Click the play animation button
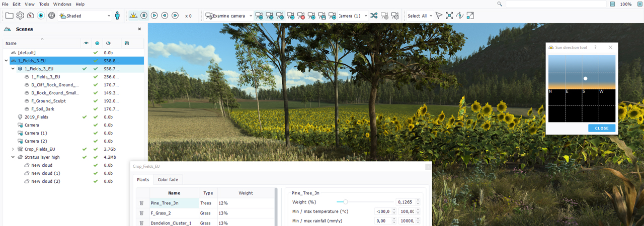644x226 pixels. tap(154, 16)
